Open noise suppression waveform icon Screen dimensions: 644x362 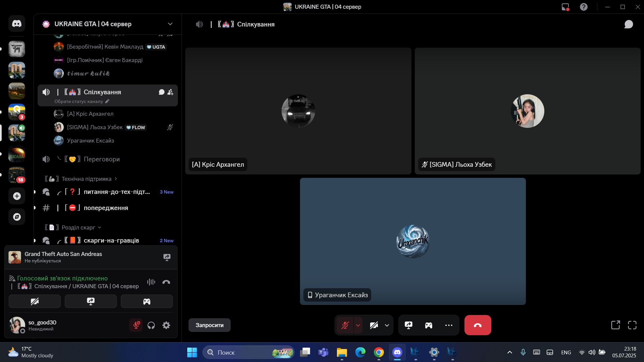coord(151,282)
